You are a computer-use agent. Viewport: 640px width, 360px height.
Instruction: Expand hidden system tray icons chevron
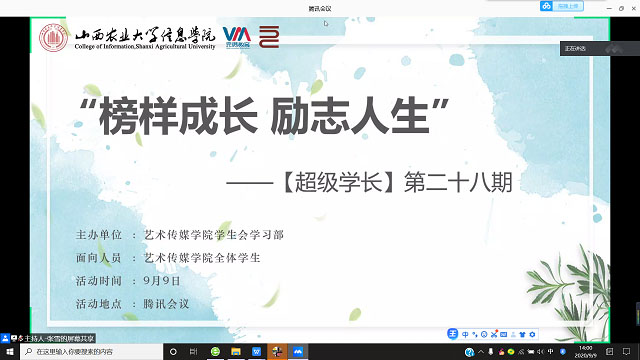(x=481, y=352)
